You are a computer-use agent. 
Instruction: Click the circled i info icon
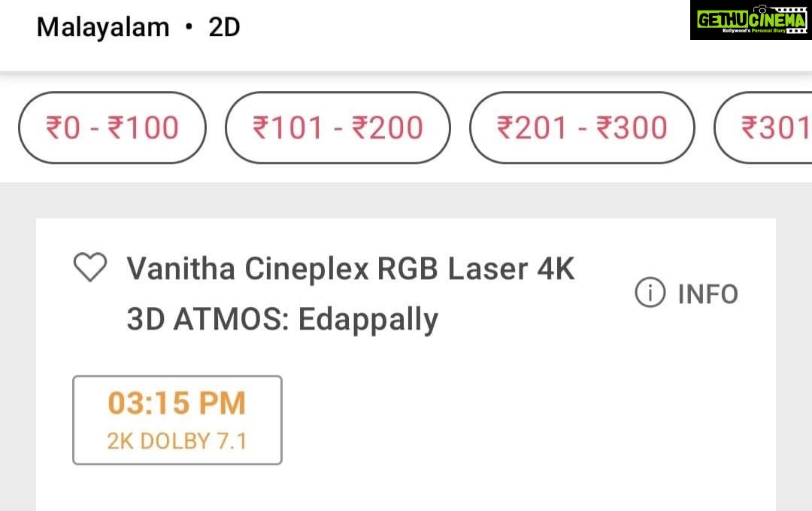click(650, 294)
